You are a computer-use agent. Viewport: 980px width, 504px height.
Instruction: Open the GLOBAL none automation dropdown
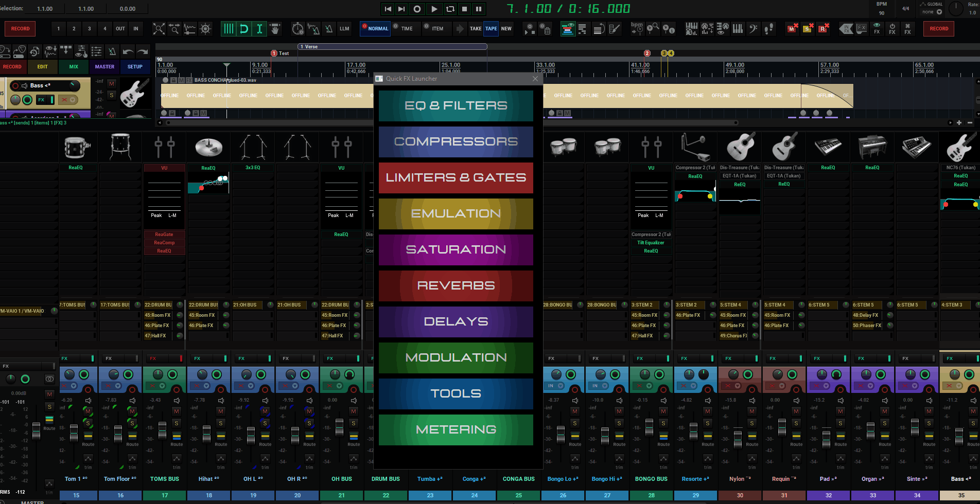pyautogui.click(x=932, y=12)
